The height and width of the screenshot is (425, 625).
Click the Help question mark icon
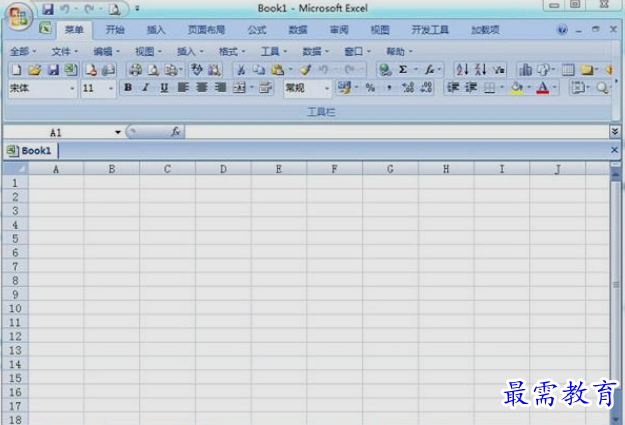click(562, 30)
